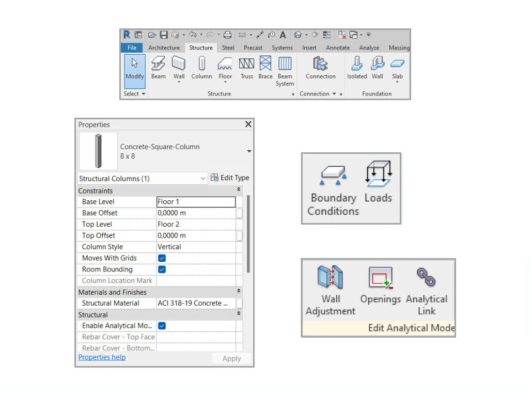This screenshot has width=532, height=397.
Task: Open the Insert ribbon tab
Action: [x=309, y=47]
